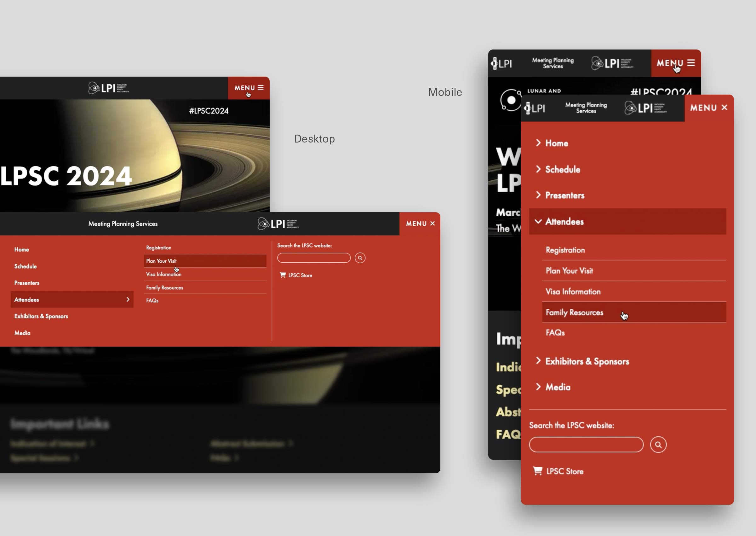This screenshot has height=536, width=756.
Task: Click LPI telescope logo in back mobile header
Action: tap(501, 63)
